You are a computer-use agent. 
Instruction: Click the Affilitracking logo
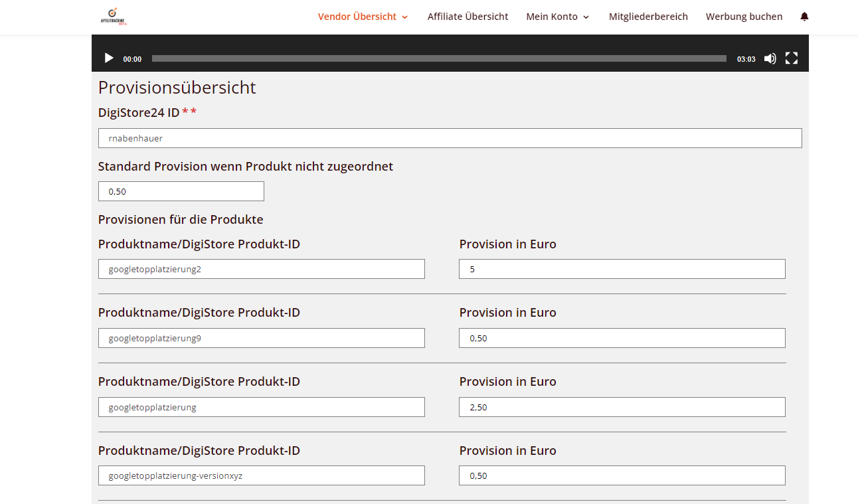(113, 16)
